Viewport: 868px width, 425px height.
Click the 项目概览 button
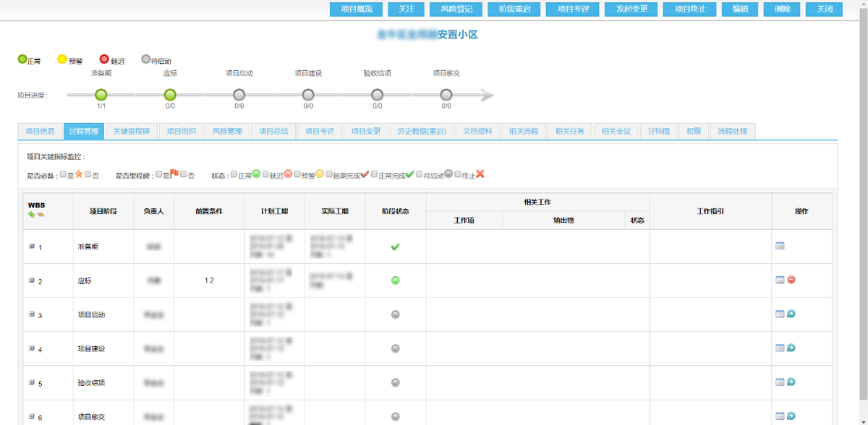(x=356, y=9)
